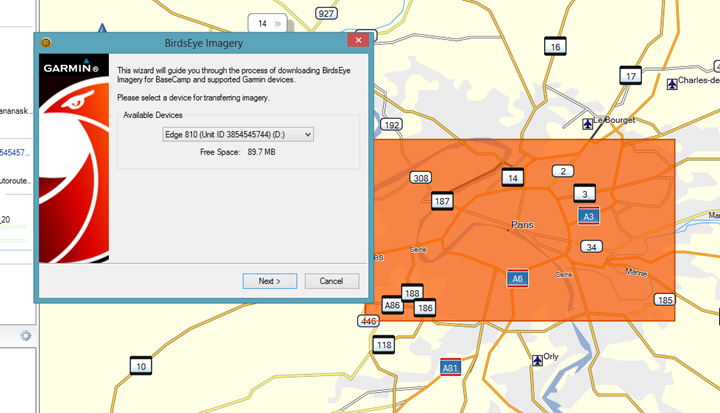Expand the 14 tooltip chevron above dialog
This screenshot has height=413, width=720.
pyautogui.click(x=277, y=24)
